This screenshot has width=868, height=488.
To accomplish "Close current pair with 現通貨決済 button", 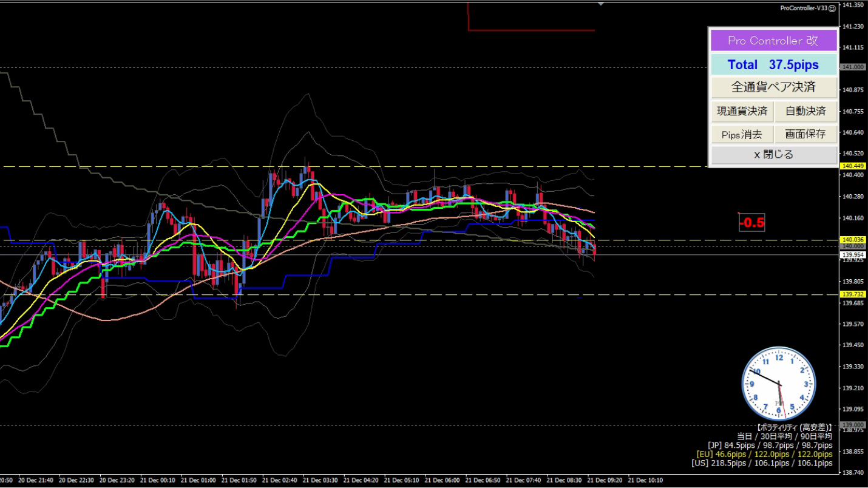I will (742, 112).
